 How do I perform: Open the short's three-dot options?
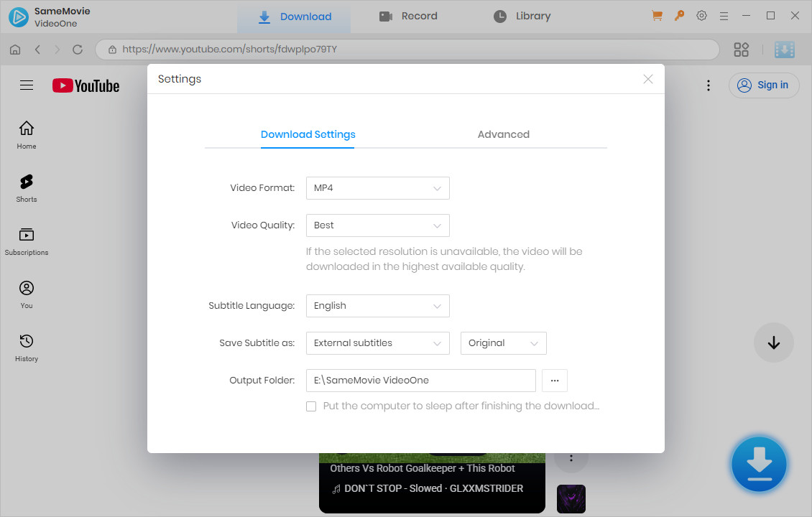(571, 458)
